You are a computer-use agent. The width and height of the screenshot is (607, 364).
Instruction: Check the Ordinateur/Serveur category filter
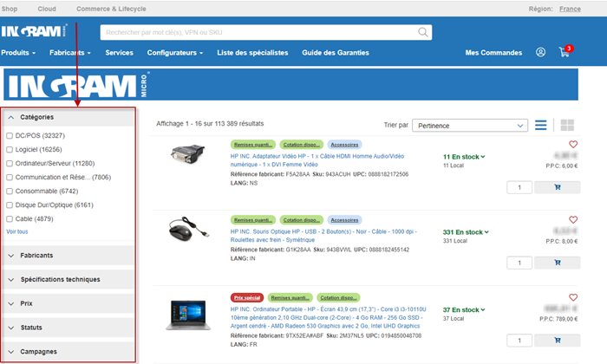click(10, 164)
